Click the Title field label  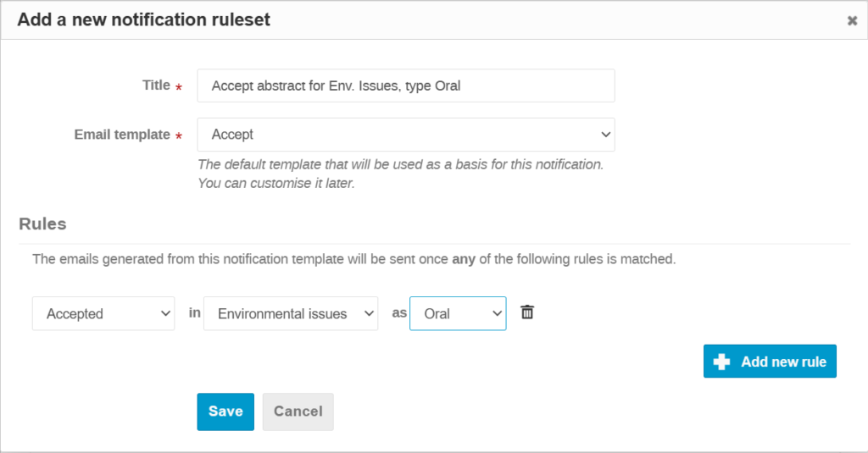[156, 86]
